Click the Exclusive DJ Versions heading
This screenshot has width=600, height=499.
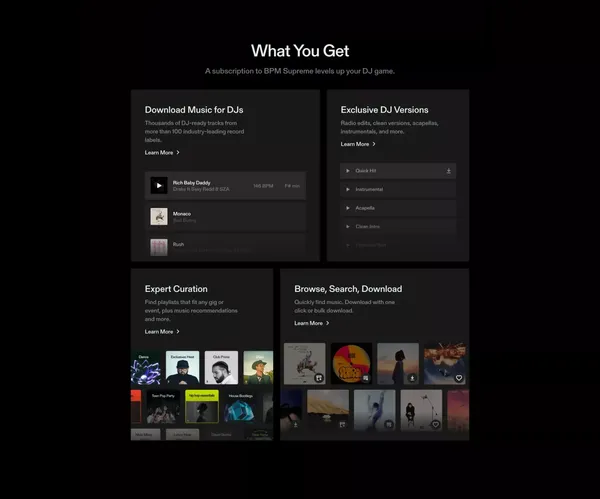pos(385,110)
